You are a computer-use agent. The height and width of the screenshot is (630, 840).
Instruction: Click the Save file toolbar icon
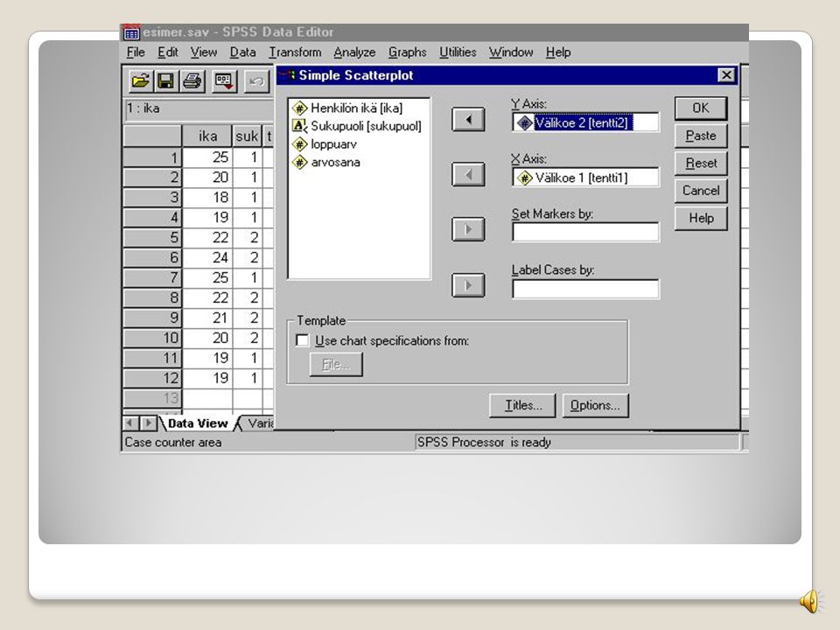(165, 81)
